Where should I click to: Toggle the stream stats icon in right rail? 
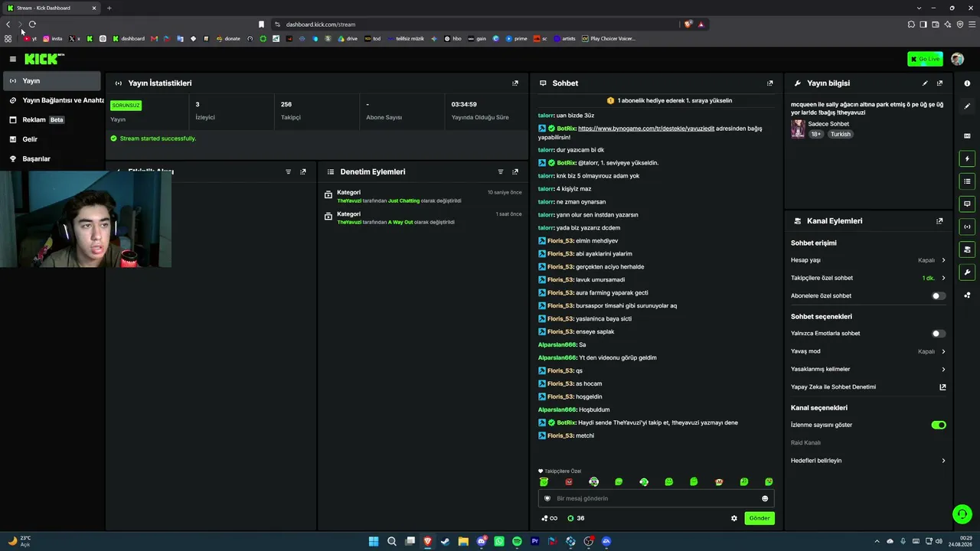967,227
